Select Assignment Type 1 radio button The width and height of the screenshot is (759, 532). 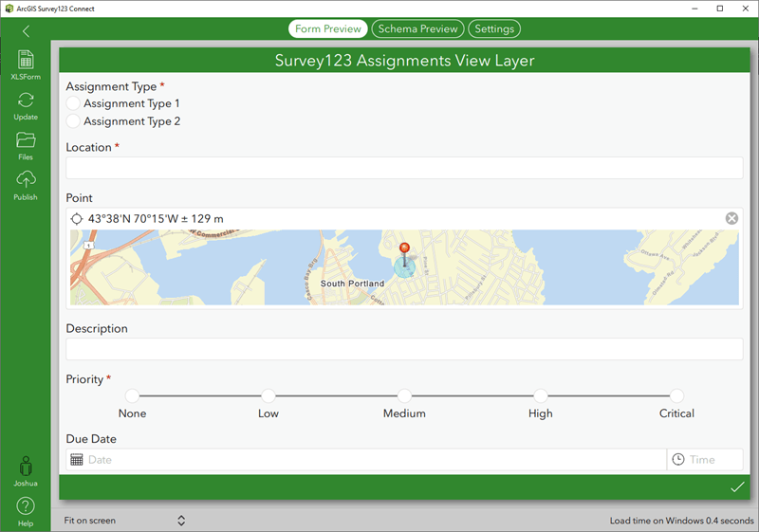[x=73, y=103]
